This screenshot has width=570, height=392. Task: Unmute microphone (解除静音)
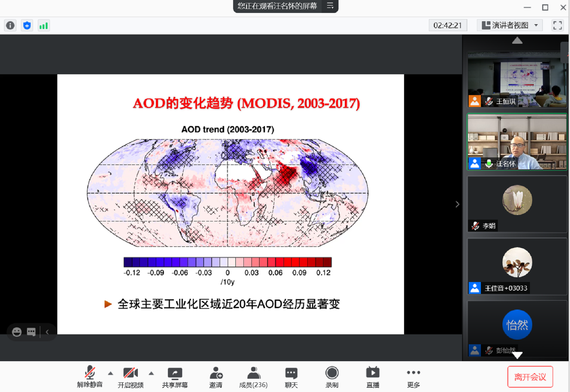[90, 377]
